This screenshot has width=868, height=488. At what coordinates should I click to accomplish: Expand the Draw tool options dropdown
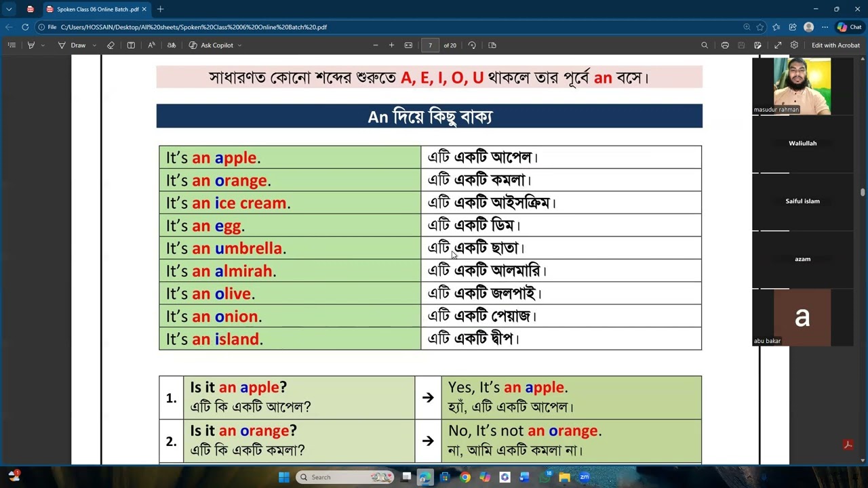[94, 45]
